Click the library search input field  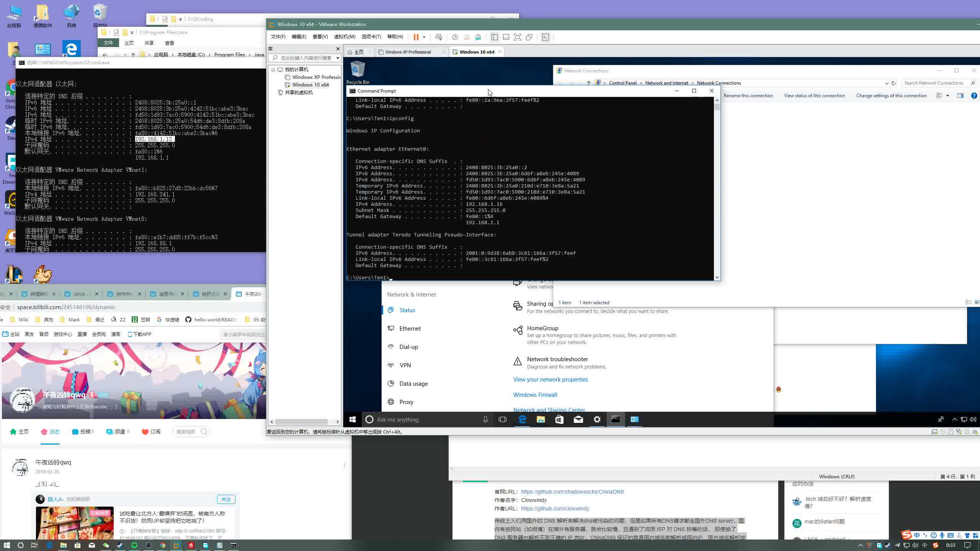point(304,58)
